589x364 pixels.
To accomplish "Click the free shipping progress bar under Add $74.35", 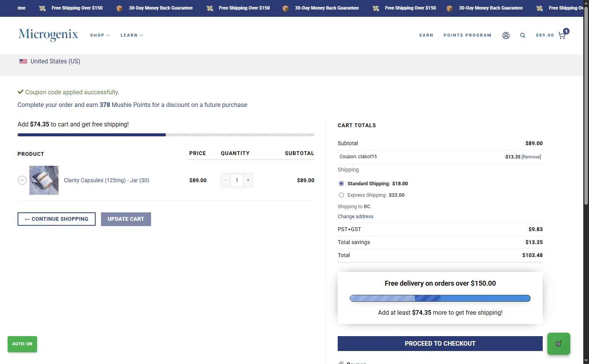I will tap(166, 135).
